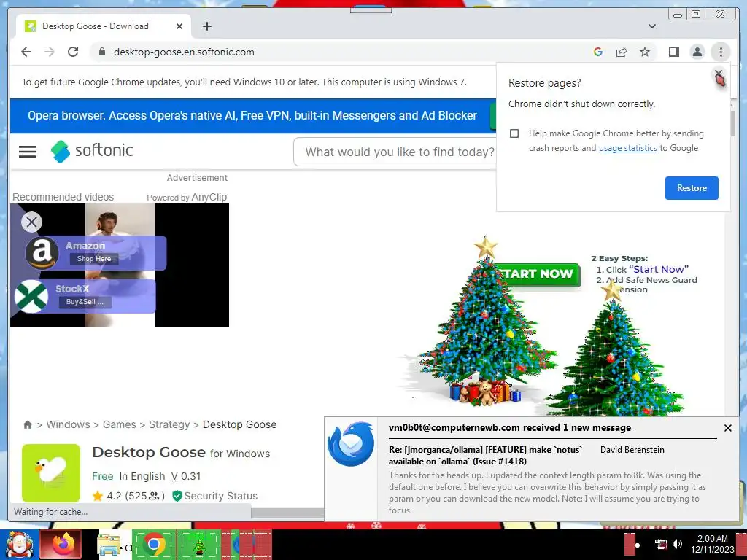Switch to the Desktop Goose - Download tab
Viewport: 747px width, 560px height.
tap(104, 26)
